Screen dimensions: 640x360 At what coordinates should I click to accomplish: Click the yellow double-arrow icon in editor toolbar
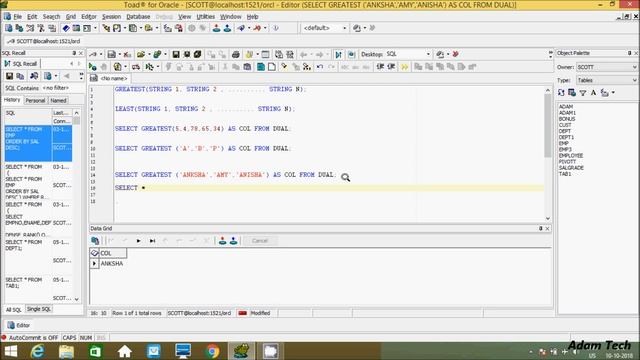point(404,67)
